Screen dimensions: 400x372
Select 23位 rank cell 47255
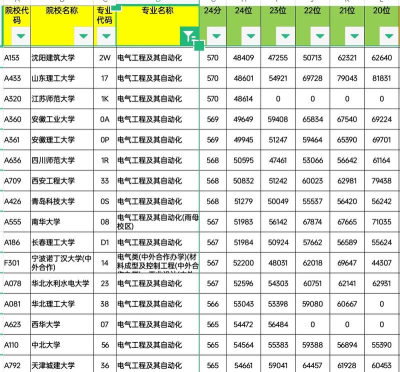pyautogui.click(x=278, y=58)
